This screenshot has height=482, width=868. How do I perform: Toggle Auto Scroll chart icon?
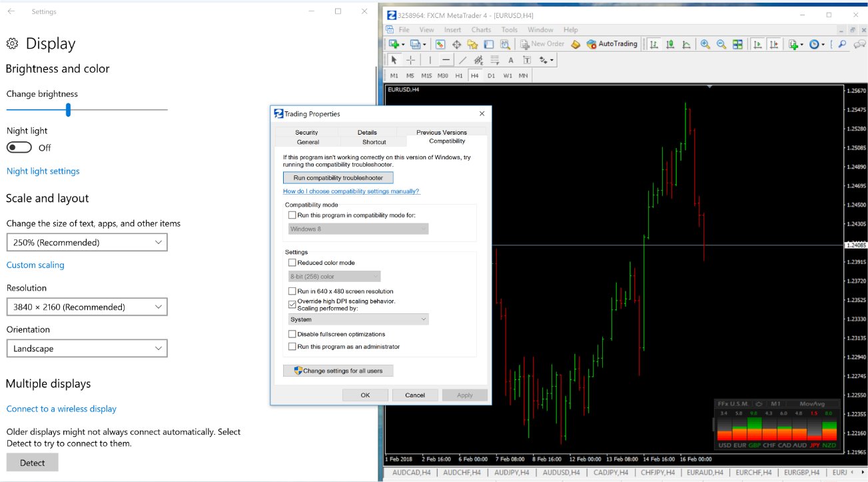point(757,44)
